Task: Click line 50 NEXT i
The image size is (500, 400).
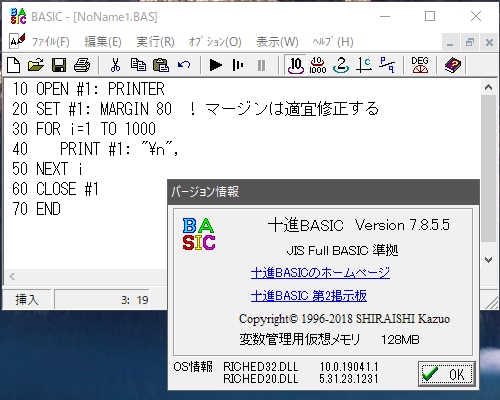Action: (47, 169)
